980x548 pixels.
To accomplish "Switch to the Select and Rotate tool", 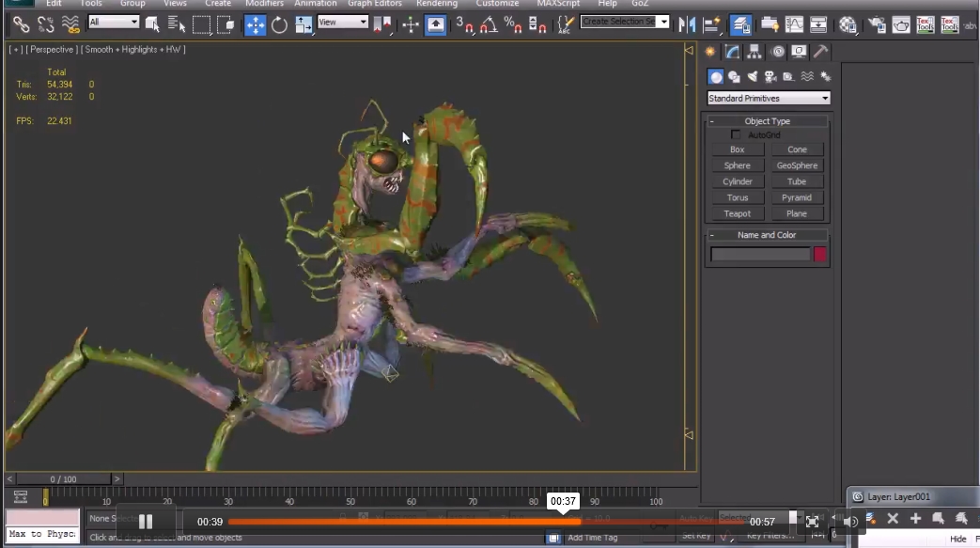I will pyautogui.click(x=279, y=24).
